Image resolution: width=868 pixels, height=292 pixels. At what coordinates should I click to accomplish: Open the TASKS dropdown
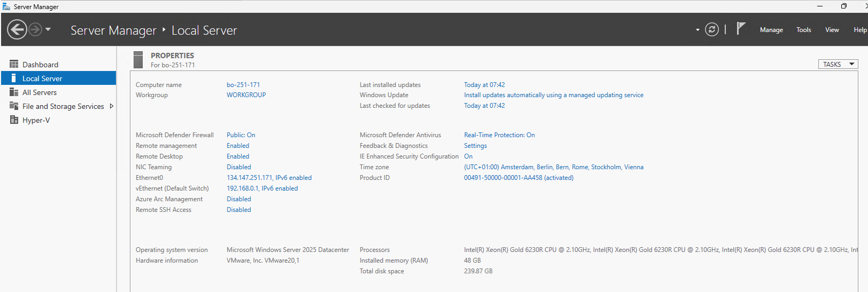pyautogui.click(x=838, y=64)
